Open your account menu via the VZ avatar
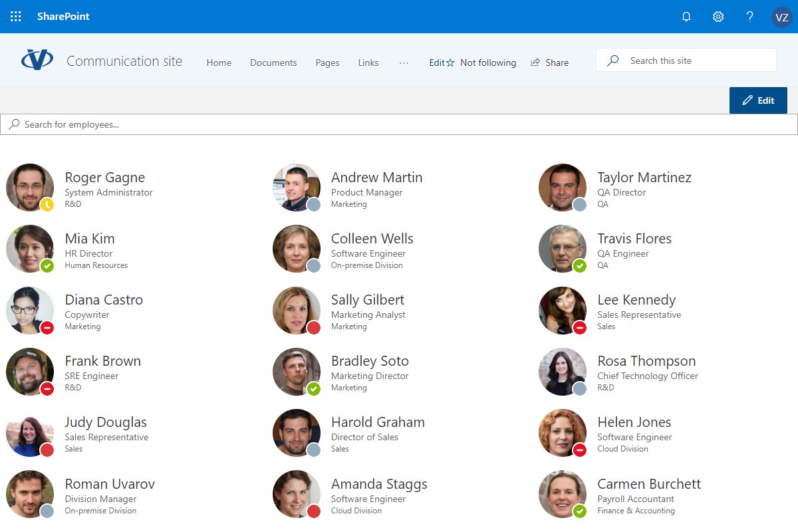 [782, 16]
